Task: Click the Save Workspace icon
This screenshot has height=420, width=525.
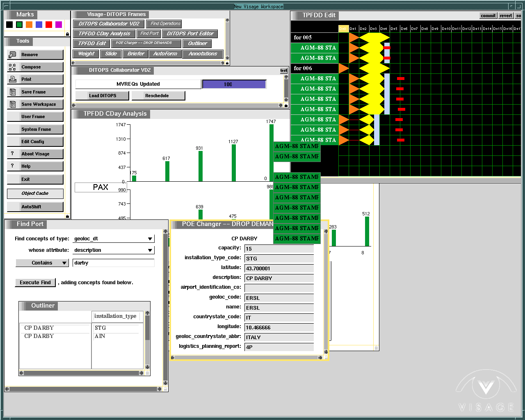Action: pos(12,104)
